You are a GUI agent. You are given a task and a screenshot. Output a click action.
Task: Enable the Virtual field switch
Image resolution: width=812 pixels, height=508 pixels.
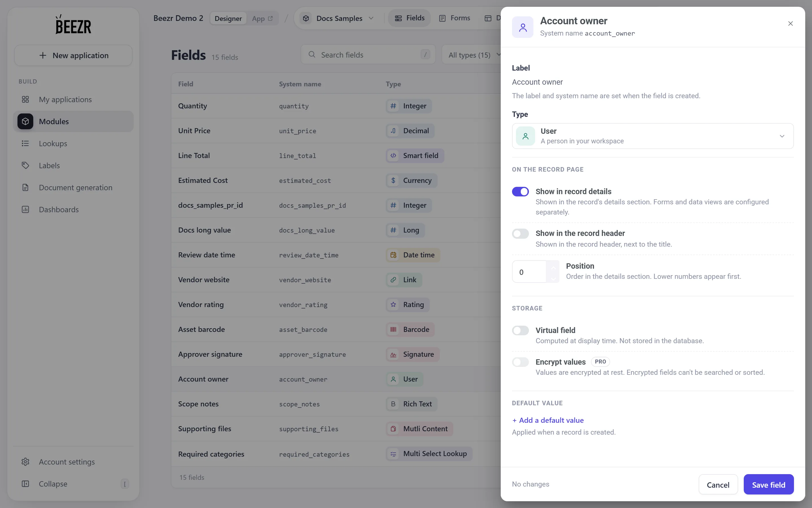[x=520, y=330]
